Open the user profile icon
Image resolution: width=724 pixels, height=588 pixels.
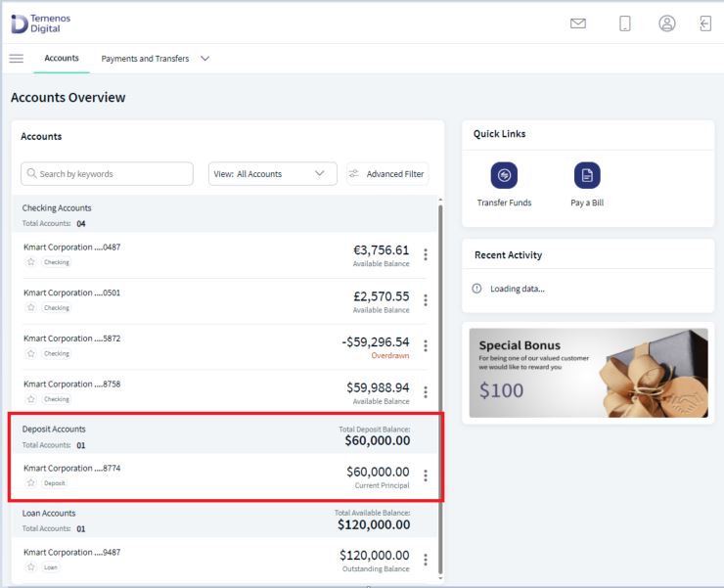click(666, 23)
